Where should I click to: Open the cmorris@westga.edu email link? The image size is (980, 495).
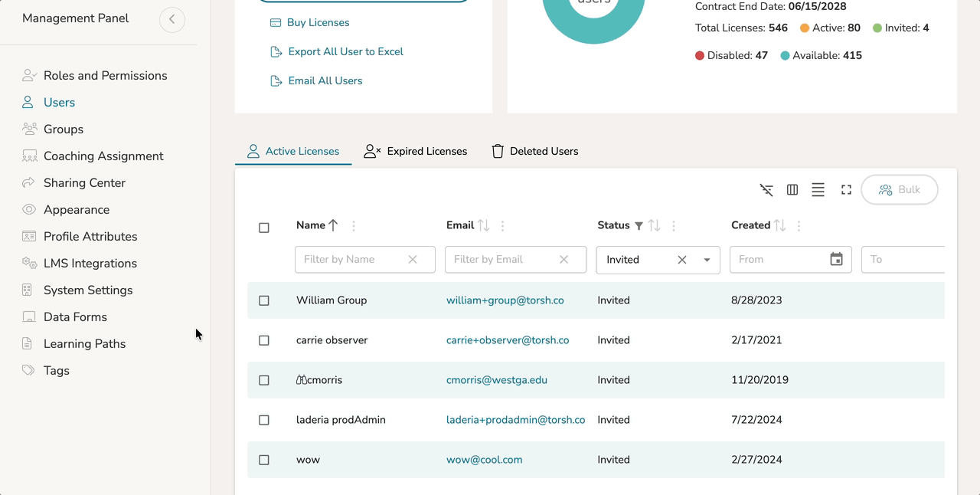point(496,380)
